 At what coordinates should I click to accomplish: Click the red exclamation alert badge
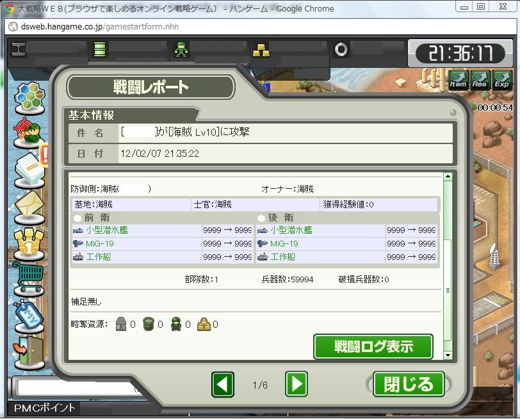coord(45,154)
